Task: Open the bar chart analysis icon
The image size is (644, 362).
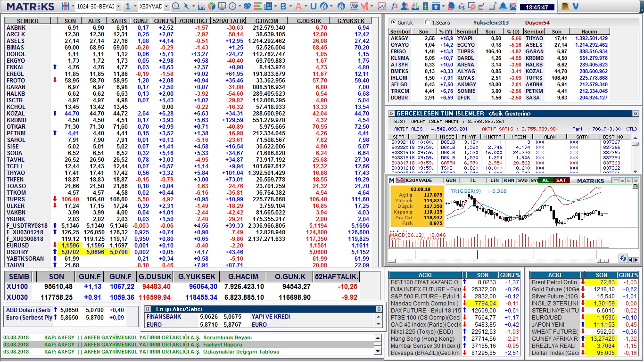Action: point(201,7)
